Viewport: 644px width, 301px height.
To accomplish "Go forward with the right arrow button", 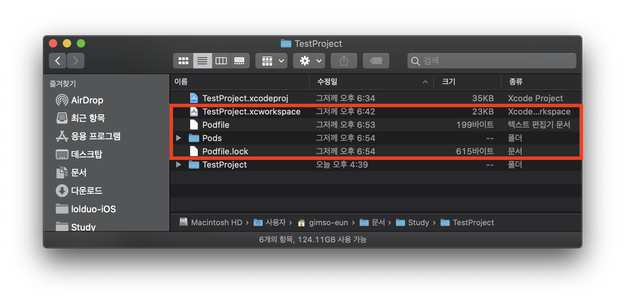I will pyautogui.click(x=76, y=61).
